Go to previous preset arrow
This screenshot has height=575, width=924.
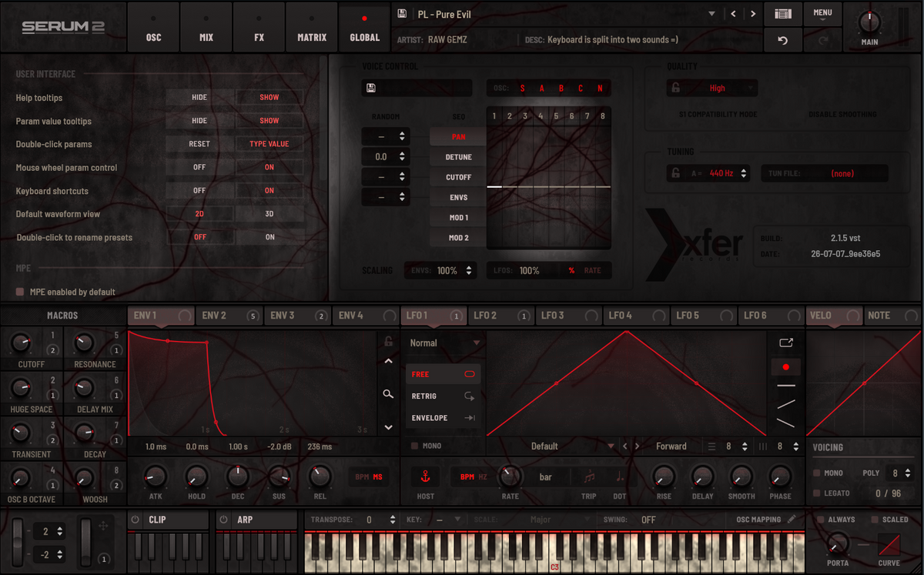[733, 14]
